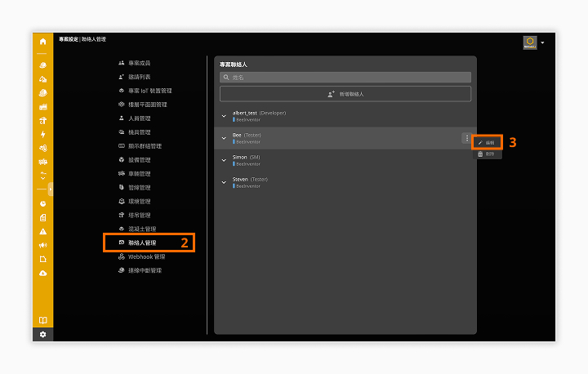This screenshot has height=374, width=588.
Task: Click the Simon (SM) contact name
Action: (247, 157)
